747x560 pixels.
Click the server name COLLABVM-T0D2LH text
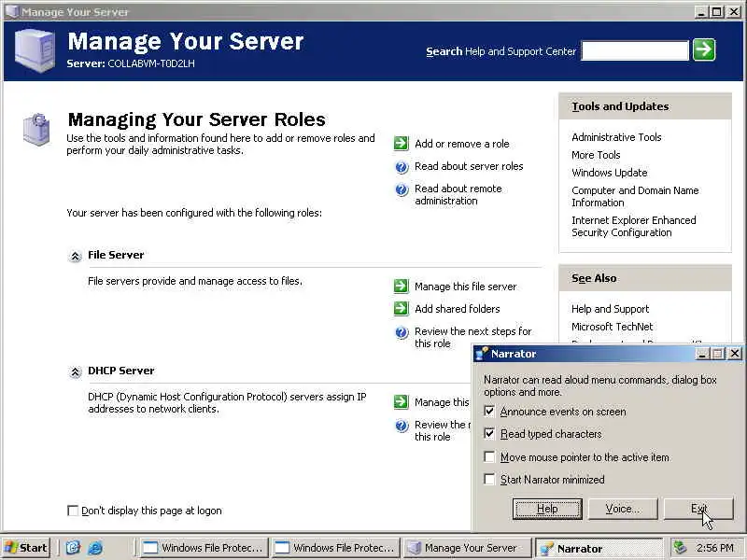(151, 63)
